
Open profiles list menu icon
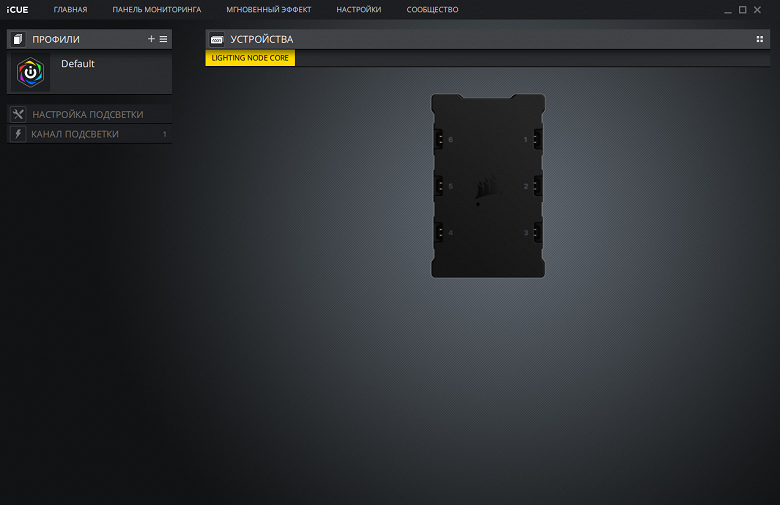tap(163, 39)
